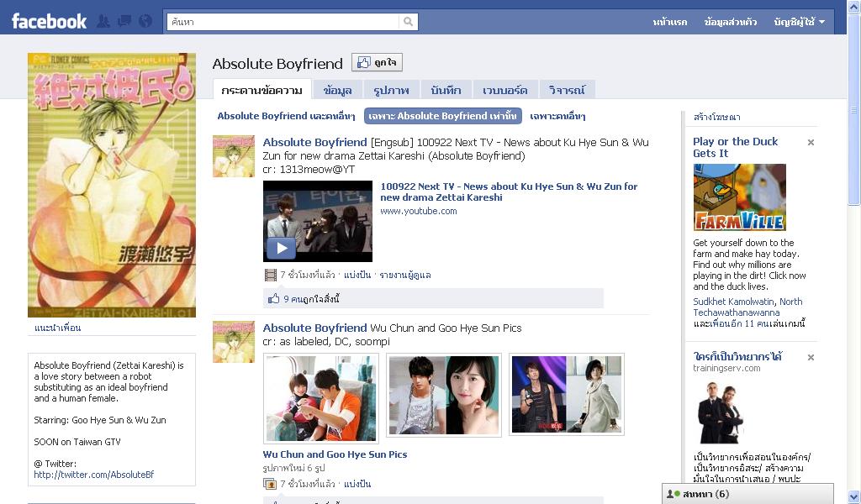Open friend requests icon in header
The image size is (861, 504).
click(x=103, y=21)
